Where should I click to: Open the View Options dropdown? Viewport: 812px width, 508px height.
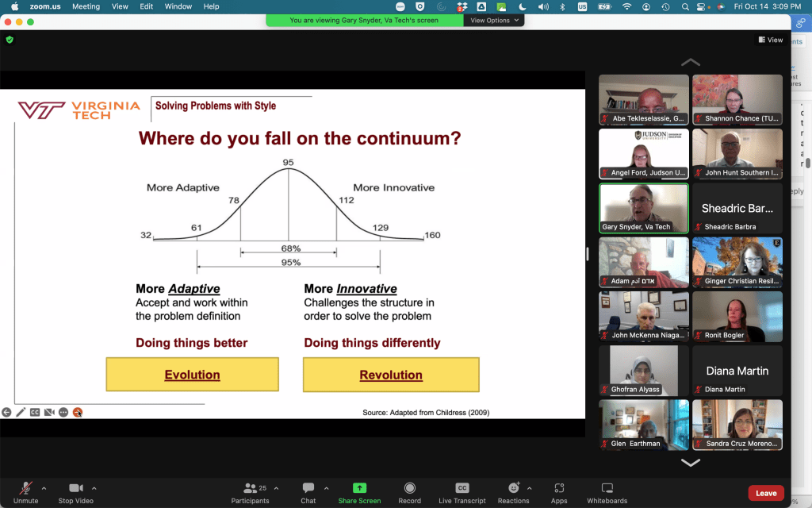tap(495, 21)
